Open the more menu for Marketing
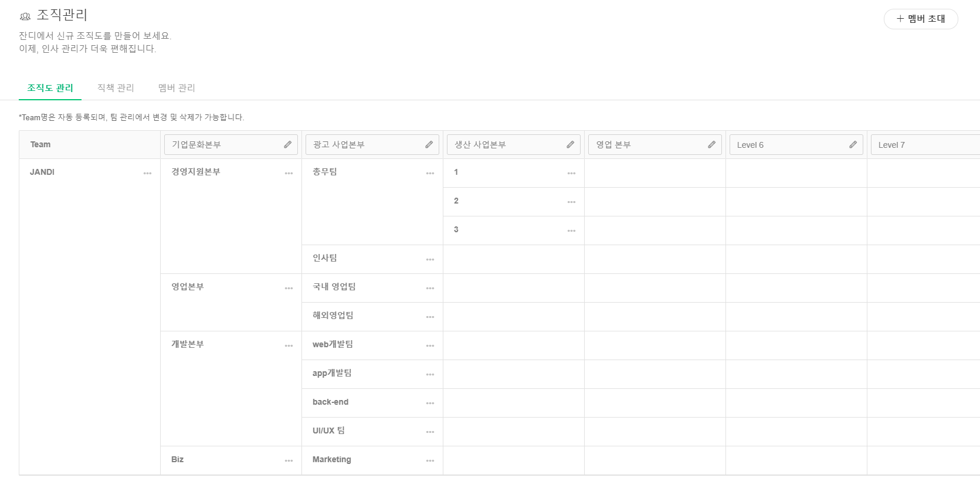The height and width of the screenshot is (488, 980). pyautogui.click(x=430, y=460)
